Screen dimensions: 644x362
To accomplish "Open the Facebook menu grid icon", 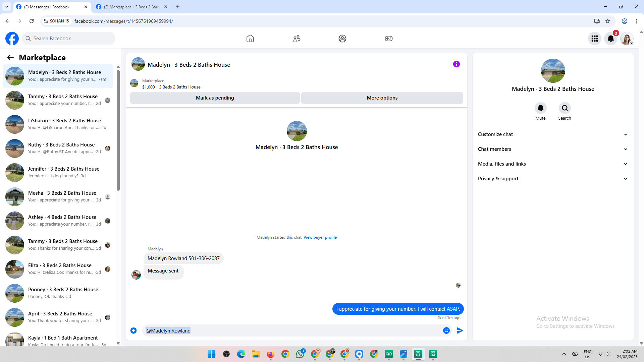I will point(594,39).
